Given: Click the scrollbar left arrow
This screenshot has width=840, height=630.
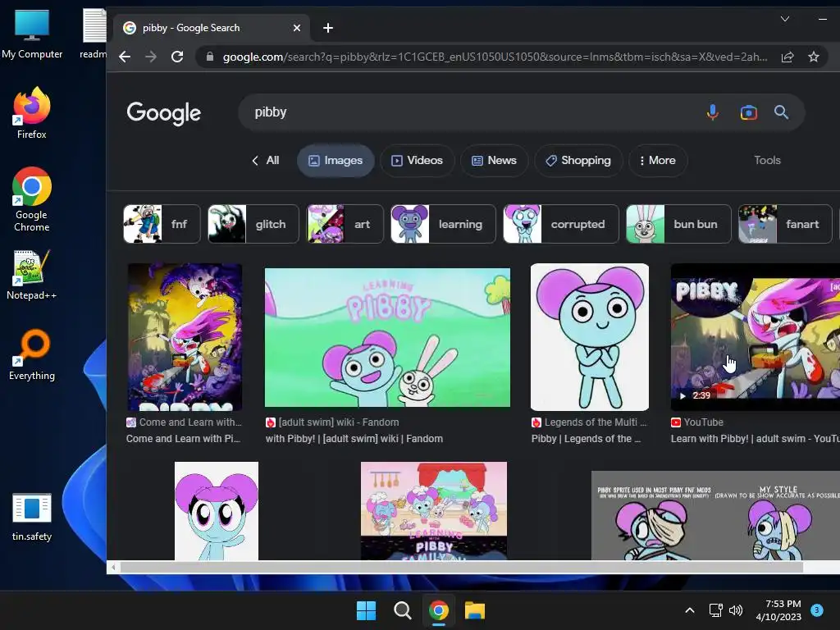Looking at the screenshot, I should coord(113,567).
